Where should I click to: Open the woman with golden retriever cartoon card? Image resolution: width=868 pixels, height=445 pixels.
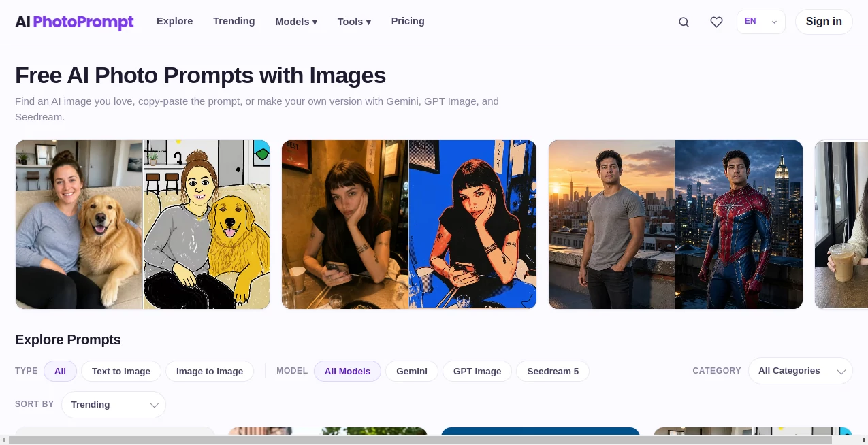(x=142, y=225)
